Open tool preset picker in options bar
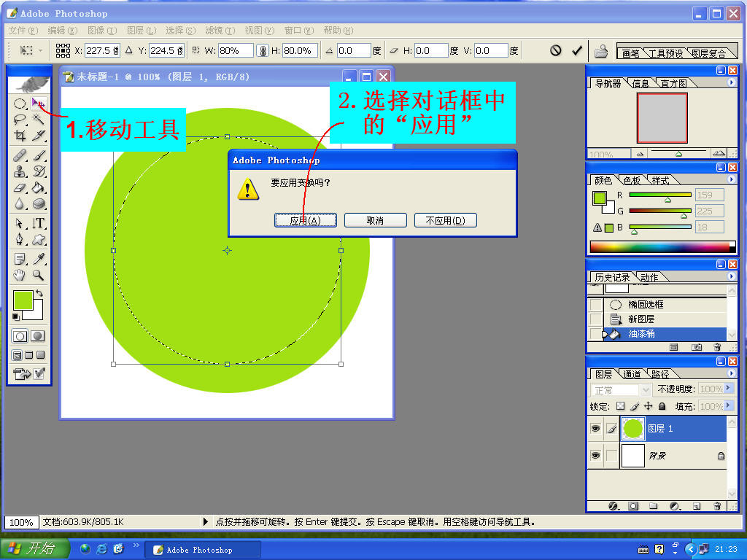747x560 pixels. click(x=31, y=50)
